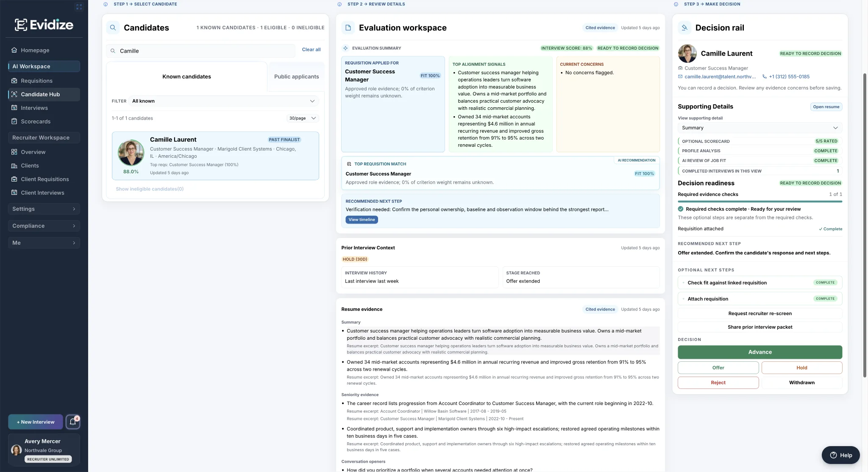Click the Candidate Hub icon
This screenshot has width=868, height=472.
tap(14, 94)
